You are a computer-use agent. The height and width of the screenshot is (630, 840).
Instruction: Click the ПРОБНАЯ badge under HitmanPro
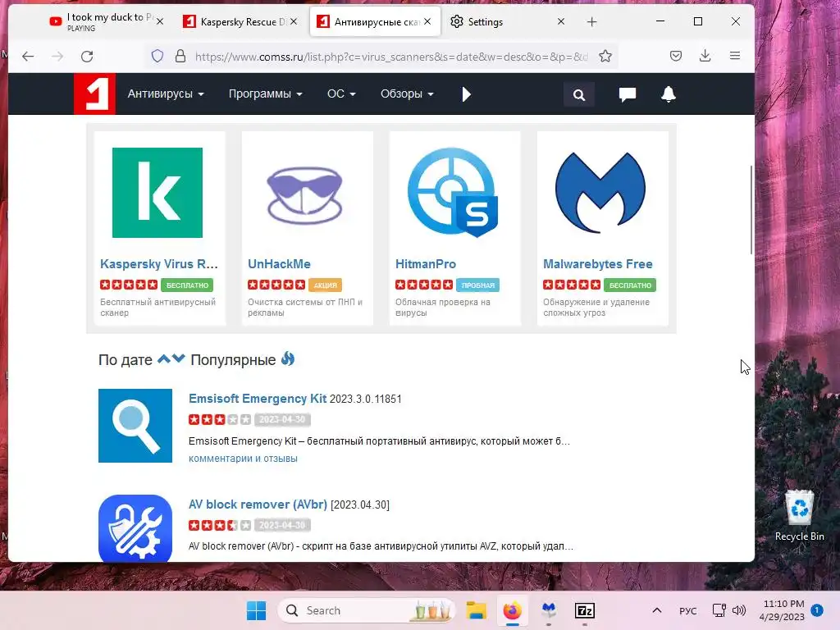478,285
